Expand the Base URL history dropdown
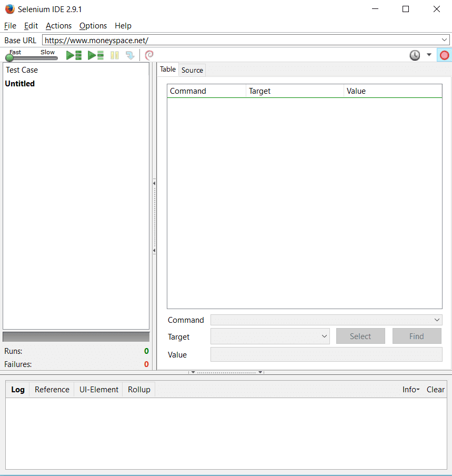 pos(444,40)
